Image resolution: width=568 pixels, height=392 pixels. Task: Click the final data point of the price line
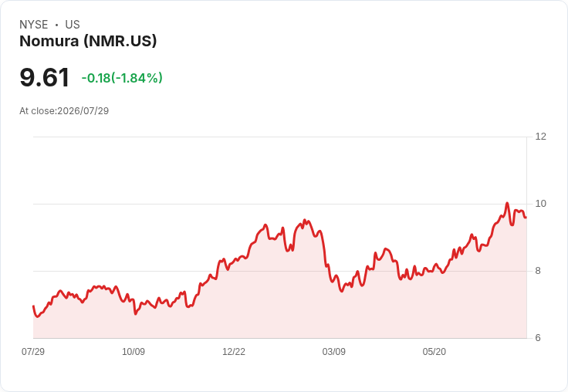click(526, 218)
